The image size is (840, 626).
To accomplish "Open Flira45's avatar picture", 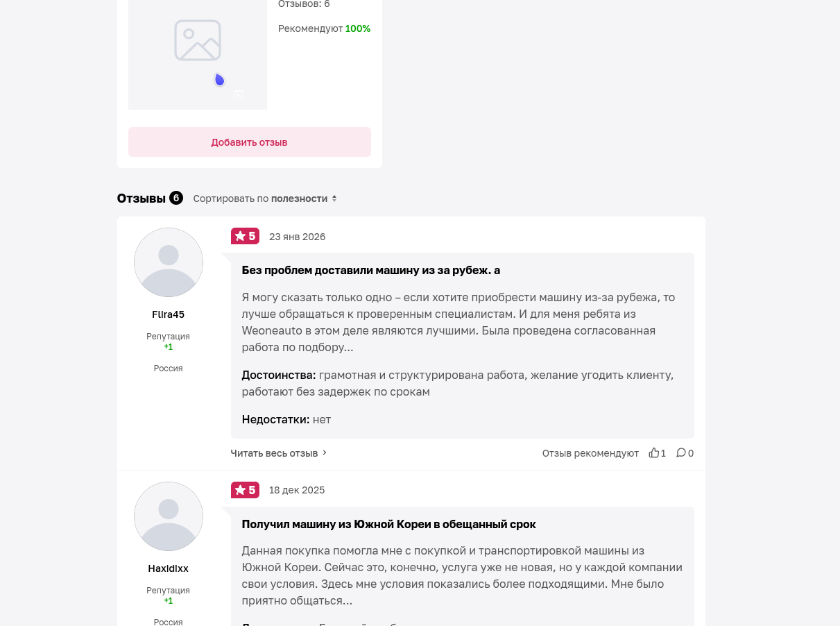I will 169,262.
